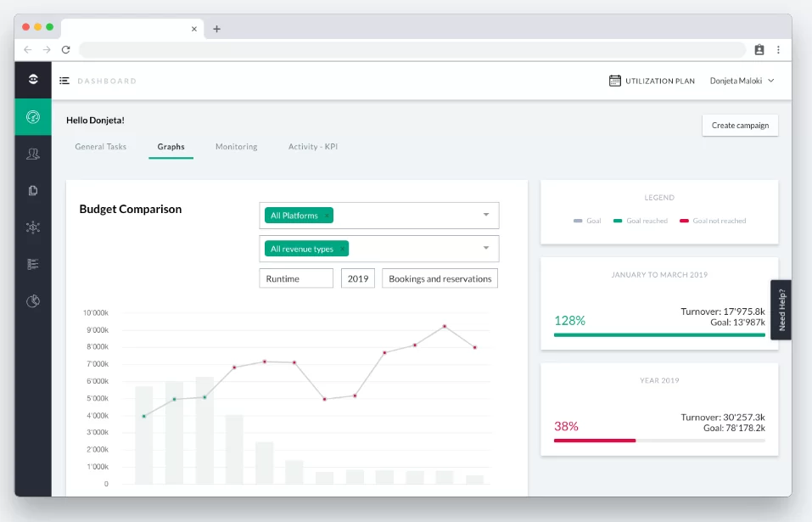Open the Need Help? side tab
Viewport: 812px width, 522px height.
tap(781, 310)
